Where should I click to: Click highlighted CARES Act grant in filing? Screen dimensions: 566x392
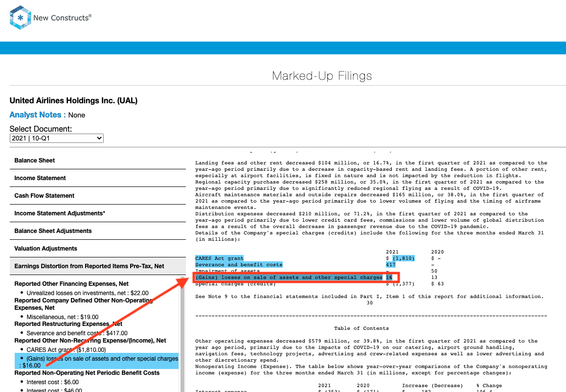(x=220, y=258)
